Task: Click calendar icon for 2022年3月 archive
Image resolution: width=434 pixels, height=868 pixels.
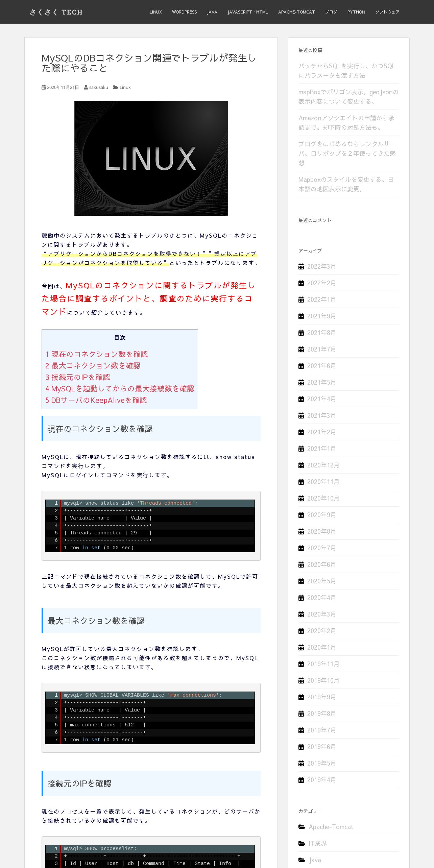Action: pyautogui.click(x=301, y=266)
